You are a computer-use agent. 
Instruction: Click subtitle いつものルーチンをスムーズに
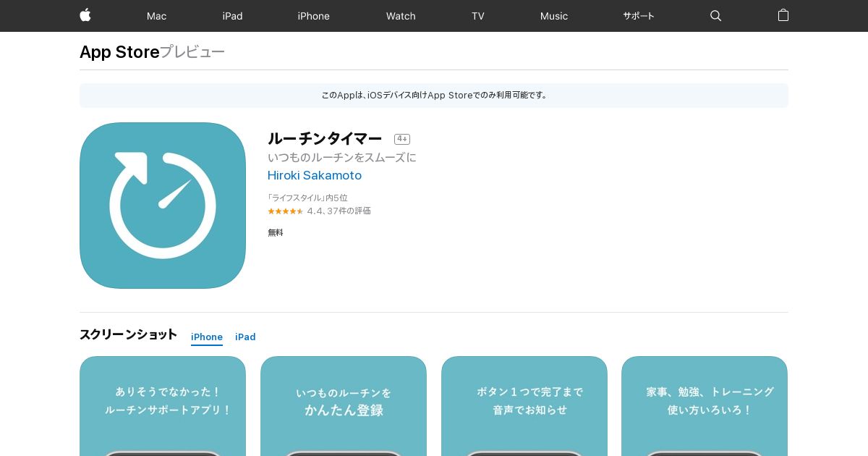click(342, 158)
